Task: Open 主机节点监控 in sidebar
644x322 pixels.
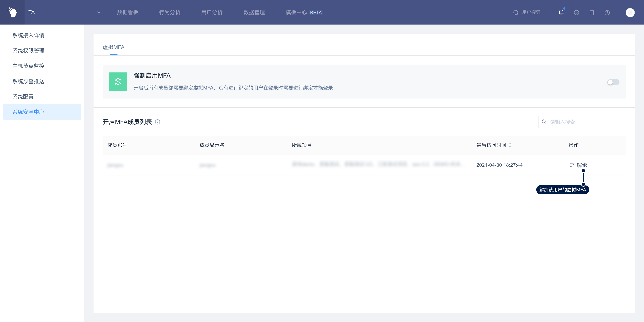Action: (x=29, y=66)
